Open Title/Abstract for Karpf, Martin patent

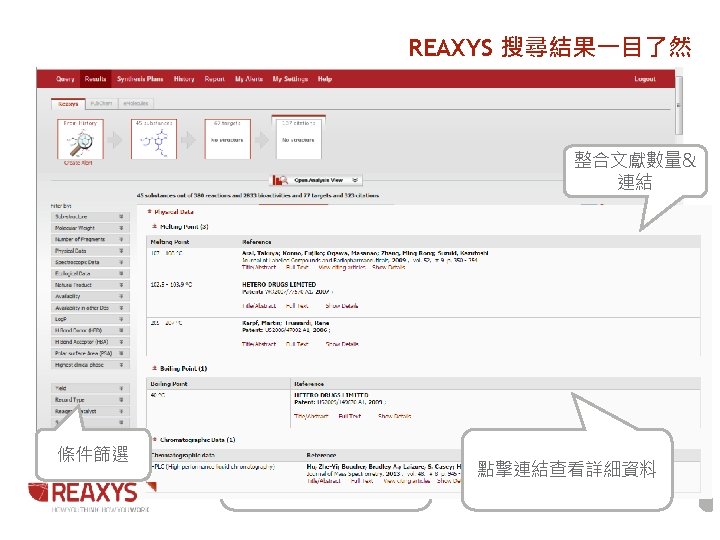point(259,344)
